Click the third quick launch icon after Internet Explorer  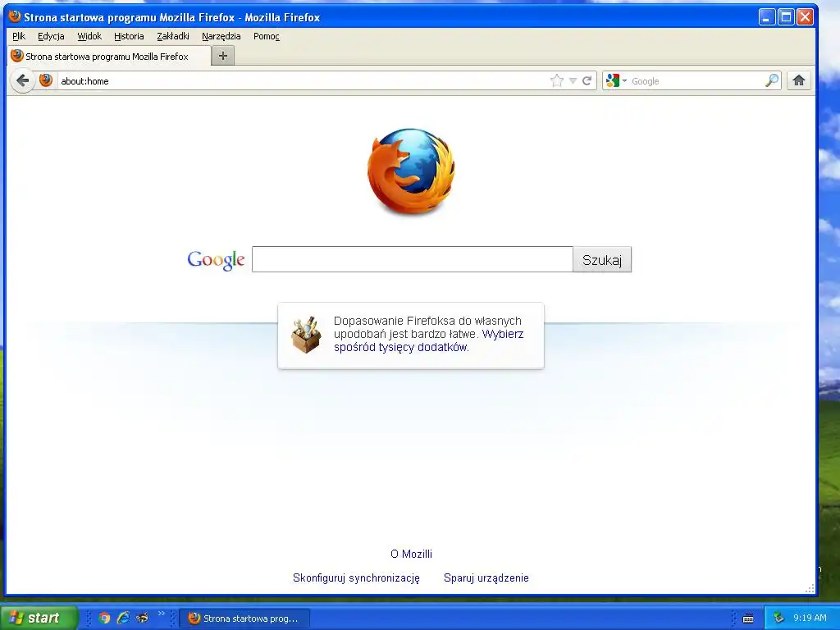142,618
